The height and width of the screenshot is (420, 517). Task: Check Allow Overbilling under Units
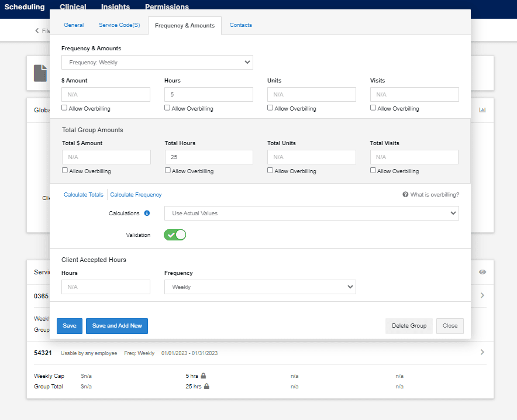click(x=270, y=108)
